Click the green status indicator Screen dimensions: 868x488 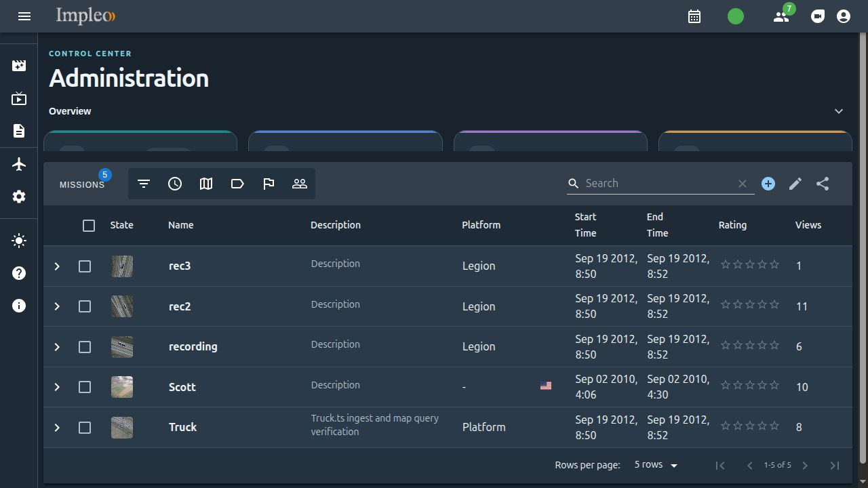(736, 16)
